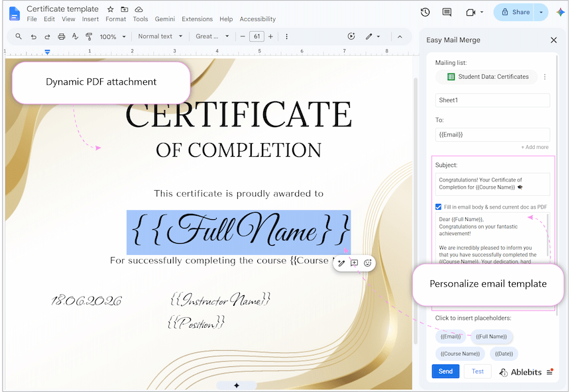Click the Certificate template document title
Image resolution: width=576 pixels, height=392 pixels.
[x=62, y=9]
